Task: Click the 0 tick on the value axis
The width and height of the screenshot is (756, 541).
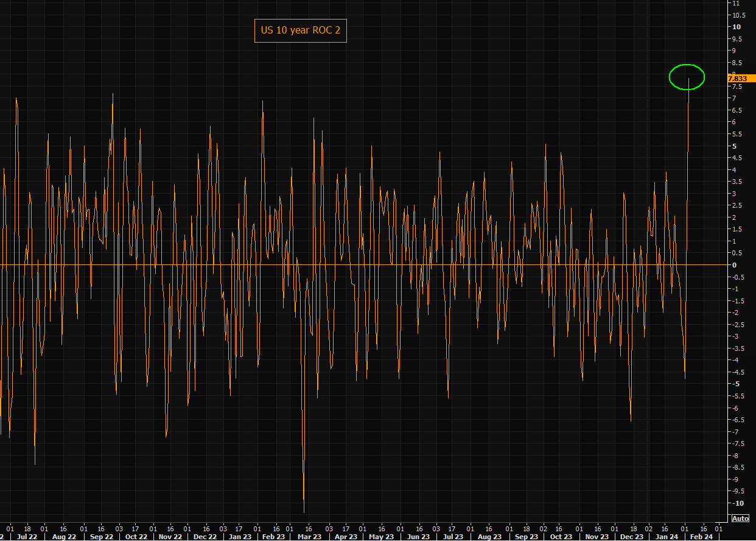Action: pyautogui.click(x=735, y=265)
